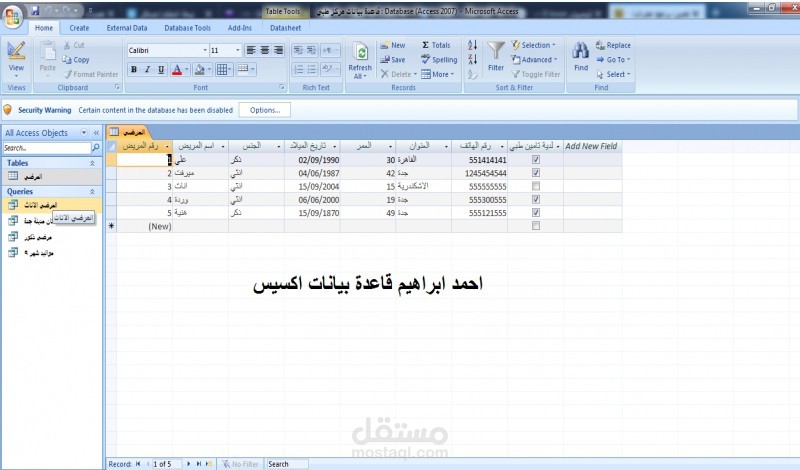Go to first record arrow
Viewport: 800px width, 470px height.
pyautogui.click(x=138, y=464)
